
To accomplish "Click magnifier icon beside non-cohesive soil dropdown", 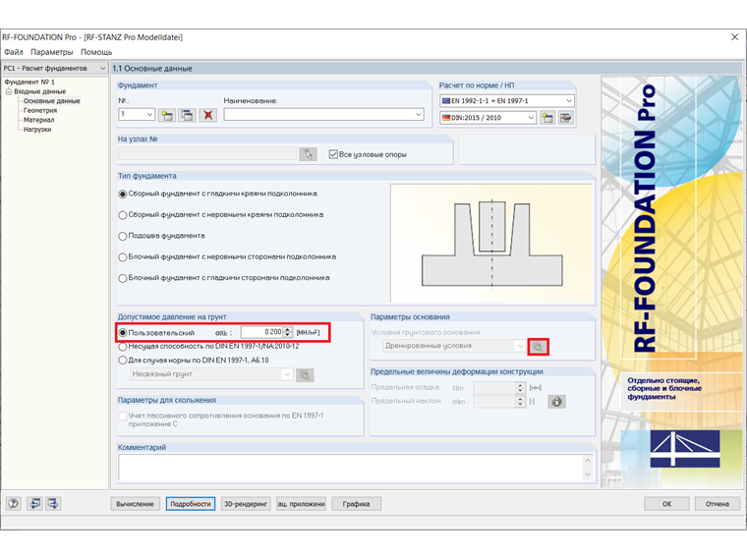I will [x=305, y=375].
